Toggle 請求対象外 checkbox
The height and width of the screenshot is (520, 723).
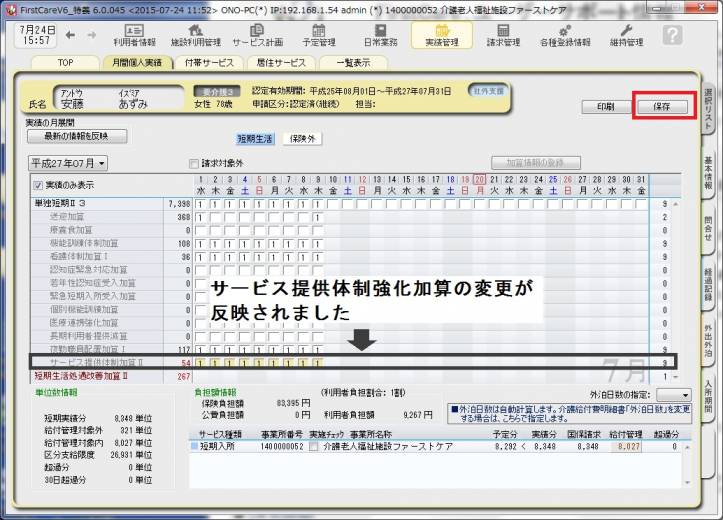[x=195, y=162]
